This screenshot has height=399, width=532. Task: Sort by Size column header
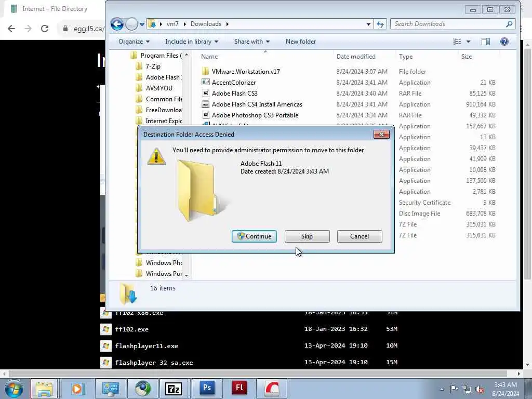click(467, 56)
